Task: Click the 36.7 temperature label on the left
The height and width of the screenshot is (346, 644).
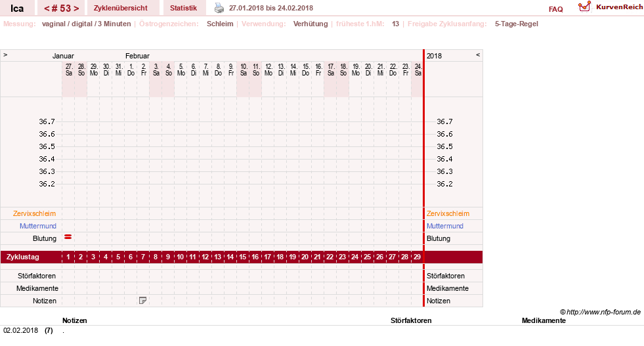Action: 47,121
